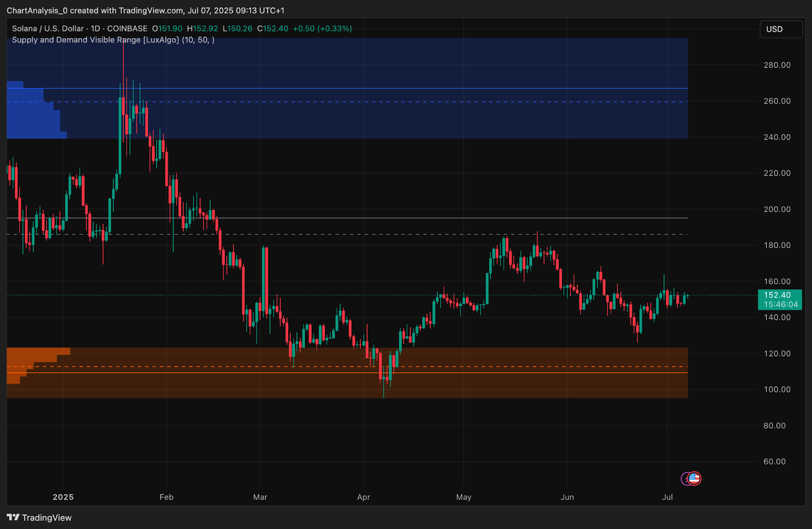Click the 280.00 price axis label
The width and height of the screenshot is (812, 529).
(777, 65)
